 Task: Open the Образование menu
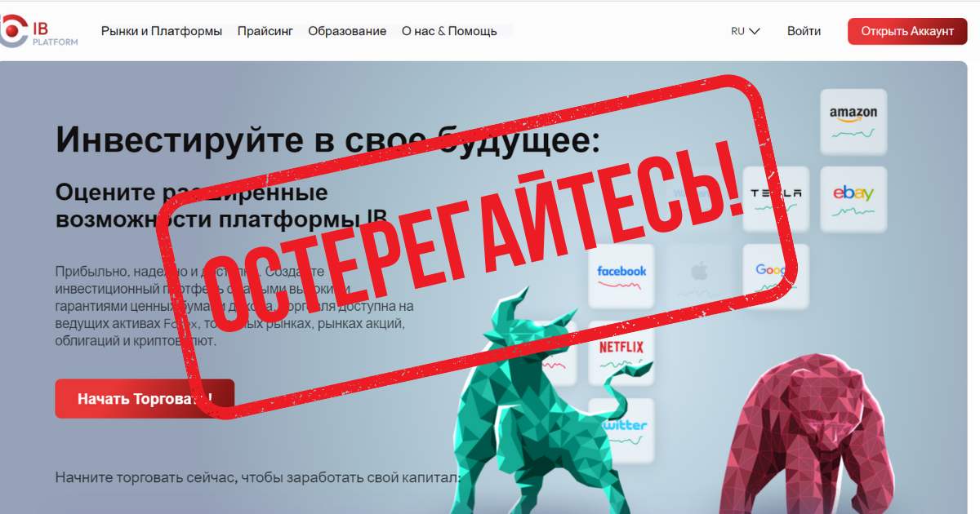pos(347,32)
